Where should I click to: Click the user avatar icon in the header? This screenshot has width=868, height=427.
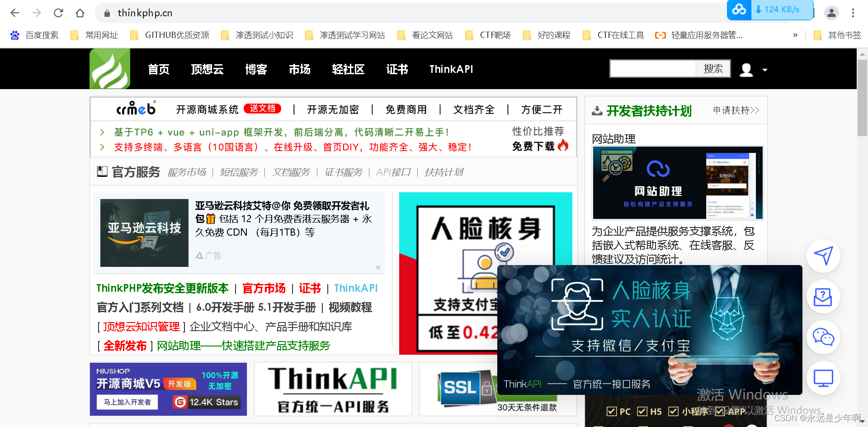(x=746, y=69)
